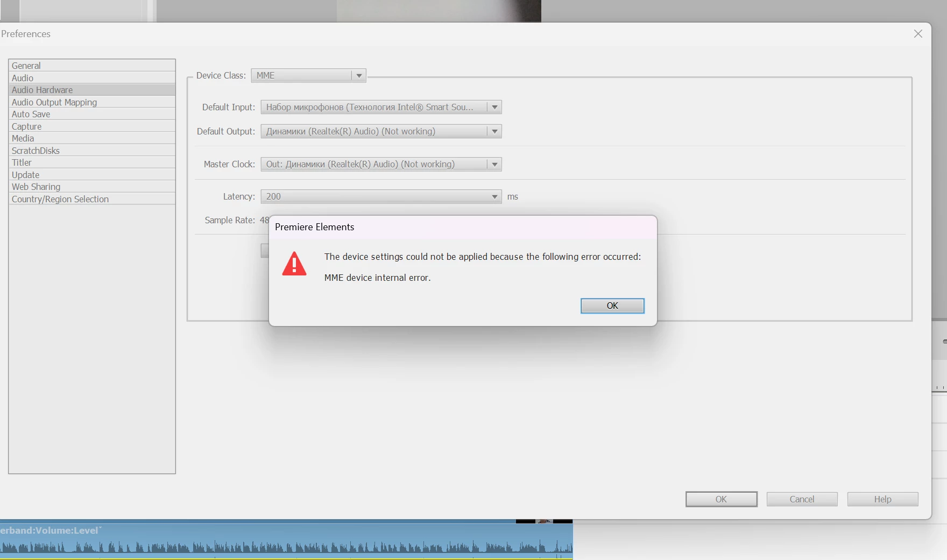The width and height of the screenshot is (947, 560).
Task: Click OK in the Premiere Elements error dialog
Action: (x=612, y=306)
